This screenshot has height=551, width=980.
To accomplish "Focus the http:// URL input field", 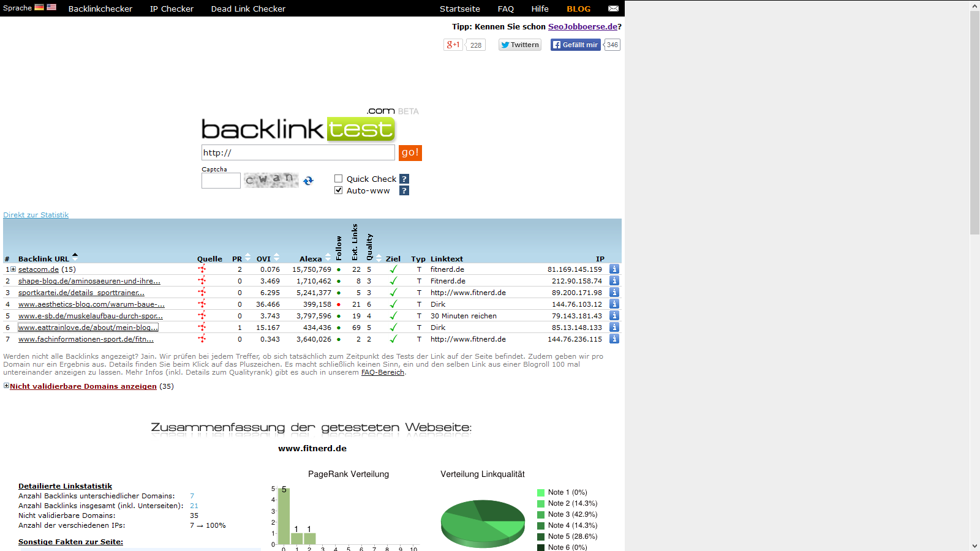I will click(298, 152).
